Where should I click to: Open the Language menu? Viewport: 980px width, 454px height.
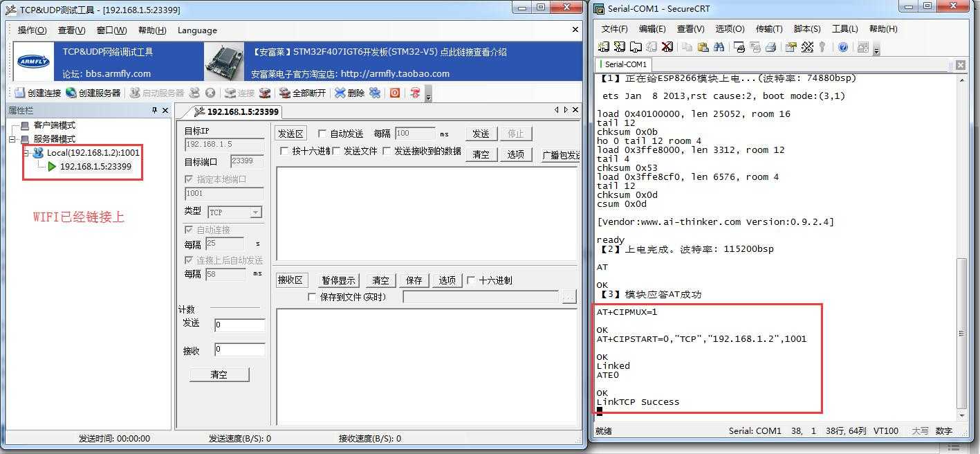pyautogui.click(x=197, y=30)
